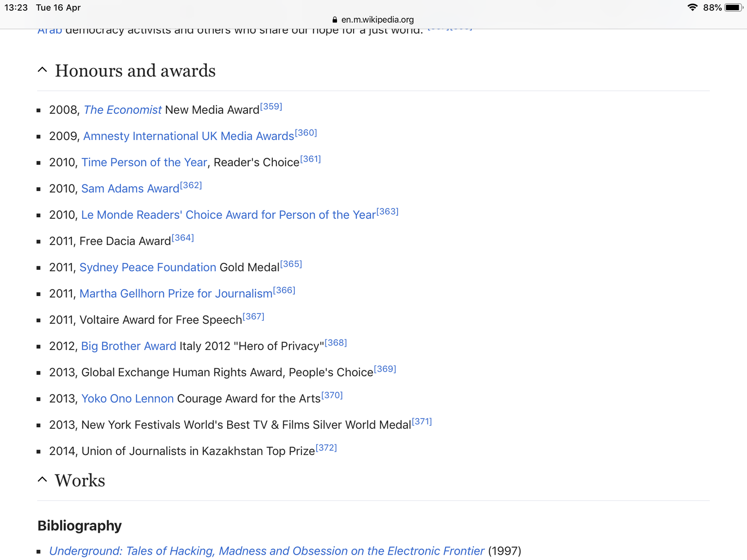Collapse the Works section chevron
747x560 pixels.
[42, 480]
